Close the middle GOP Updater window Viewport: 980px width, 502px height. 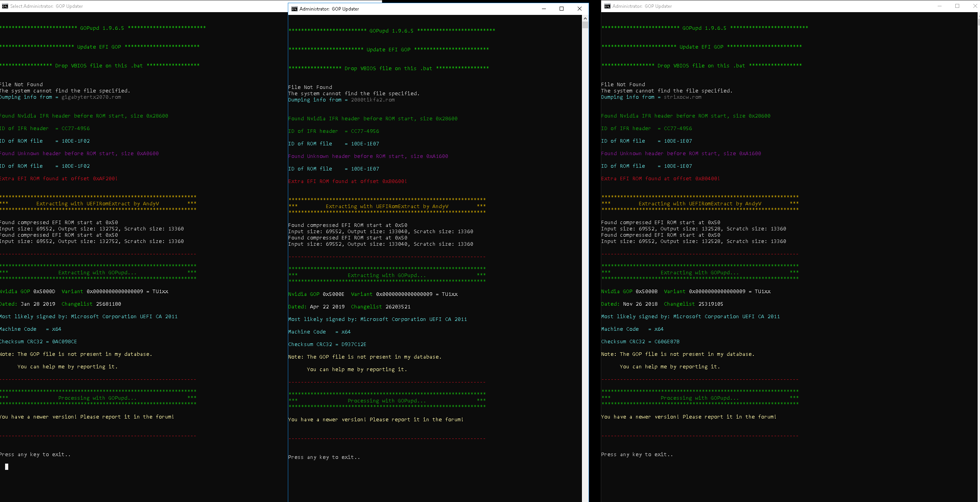click(x=580, y=9)
